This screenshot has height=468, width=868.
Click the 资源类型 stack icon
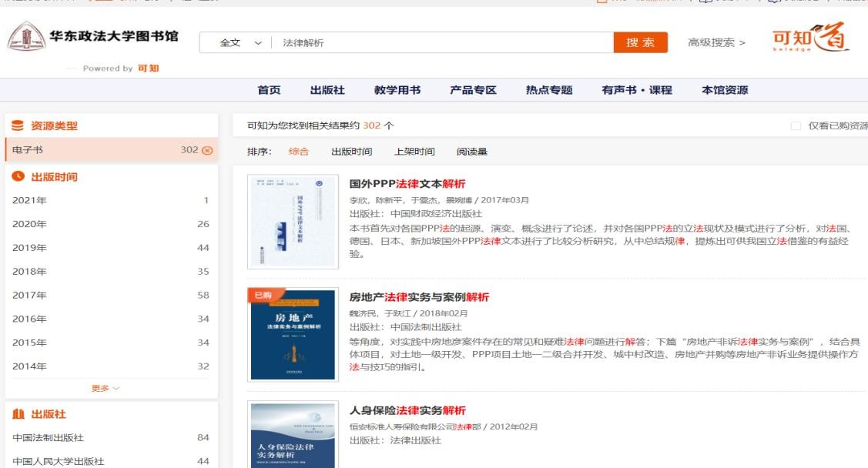(x=18, y=126)
